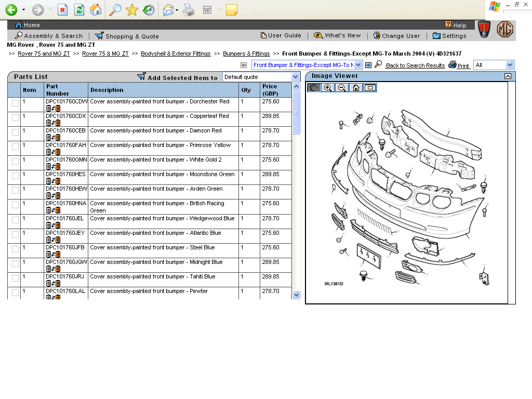The image size is (532, 399).
Task: Click the previous assembly arrow icon
Action: 244,65
